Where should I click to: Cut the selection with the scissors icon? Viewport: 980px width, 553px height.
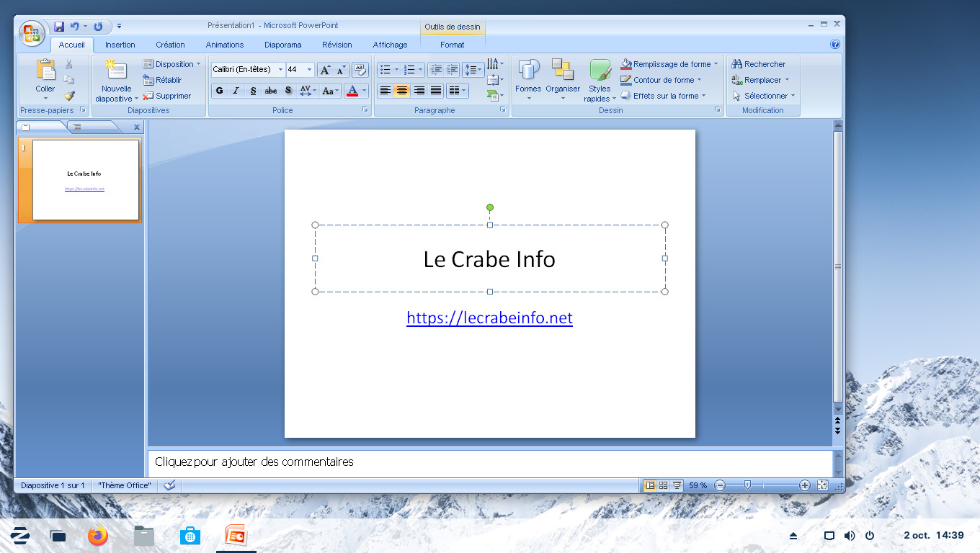click(x=69, y=65)
